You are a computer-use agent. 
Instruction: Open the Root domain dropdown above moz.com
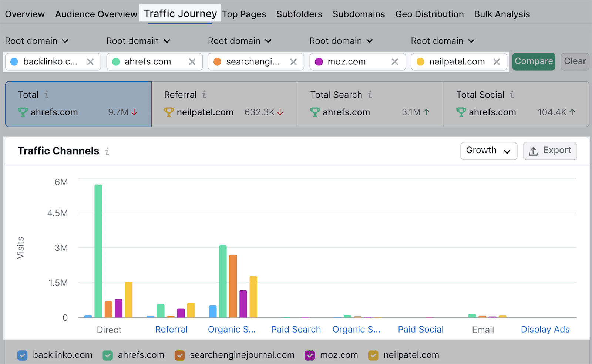pyautogui.click(x=341, y=41)
